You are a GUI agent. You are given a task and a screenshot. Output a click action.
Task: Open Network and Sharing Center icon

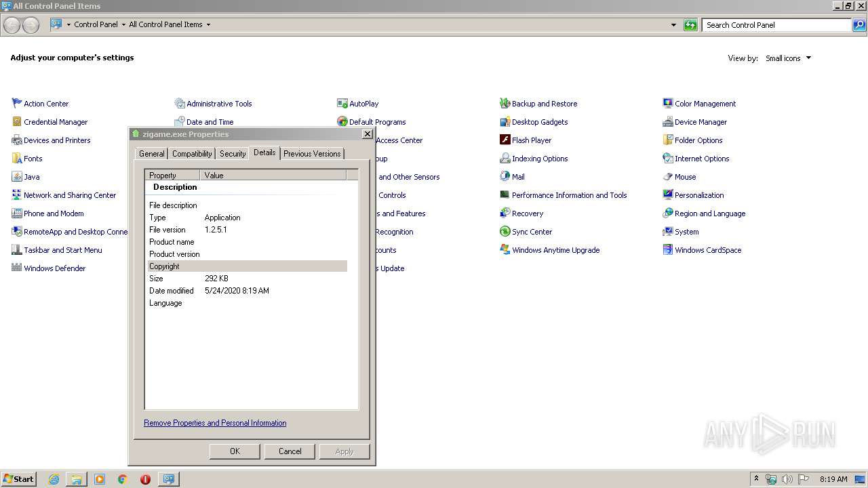17,195
